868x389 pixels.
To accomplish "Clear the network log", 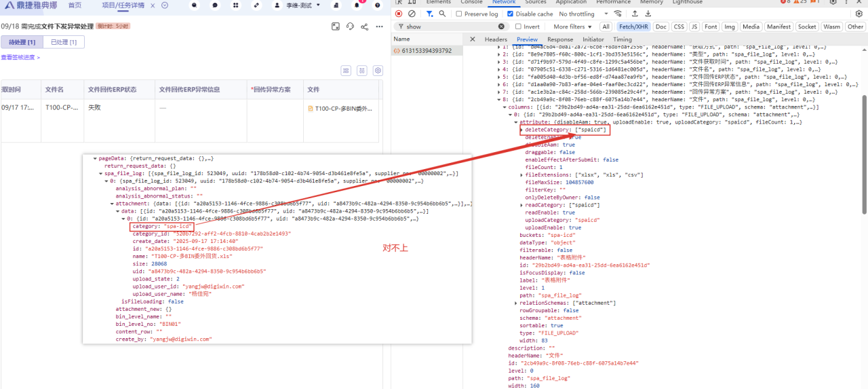I will tap(412, 14).
